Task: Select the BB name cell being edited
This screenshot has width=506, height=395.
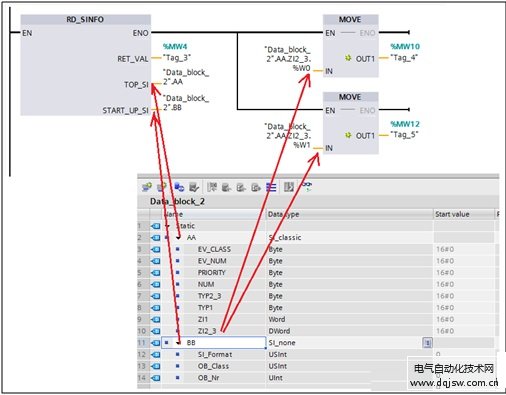Action: coord(214,343)
